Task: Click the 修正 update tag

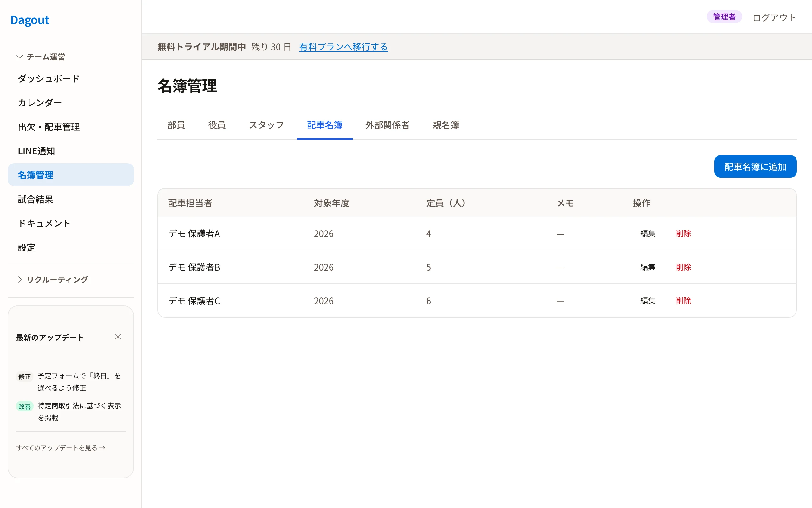Action: [x=24, y=377]
